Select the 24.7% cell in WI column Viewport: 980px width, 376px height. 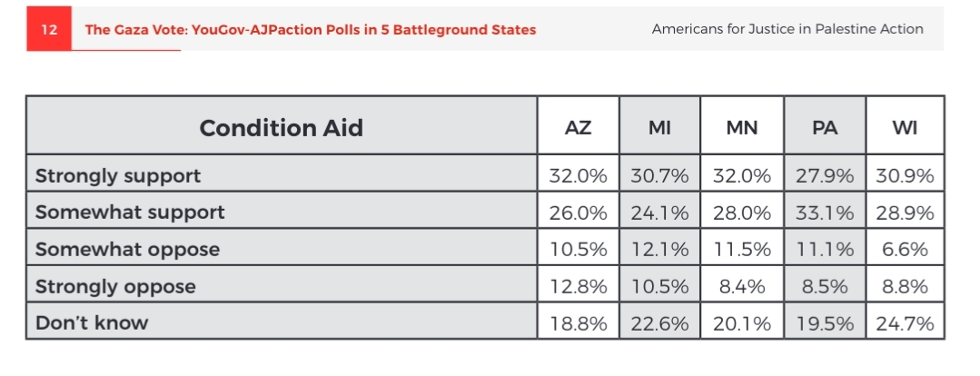click(905, 323)
